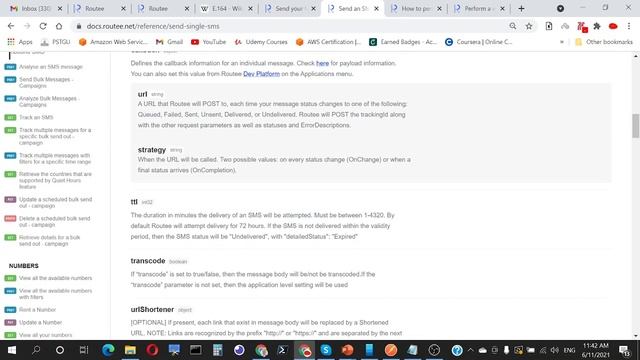Open the orange Postman taskbar icon
The height and width of the screenshot is (360, 640).
[391, 350]
